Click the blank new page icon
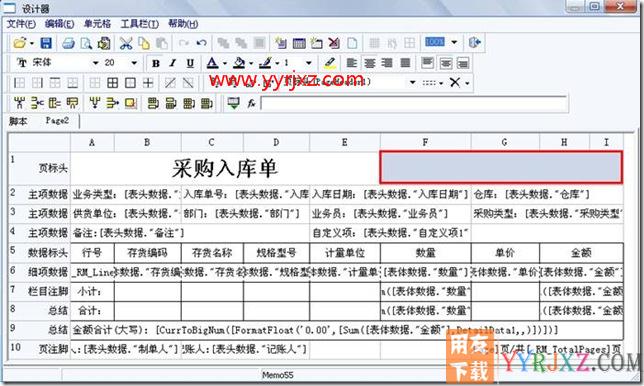The image size is (644, 386). (x=352, y=43)
